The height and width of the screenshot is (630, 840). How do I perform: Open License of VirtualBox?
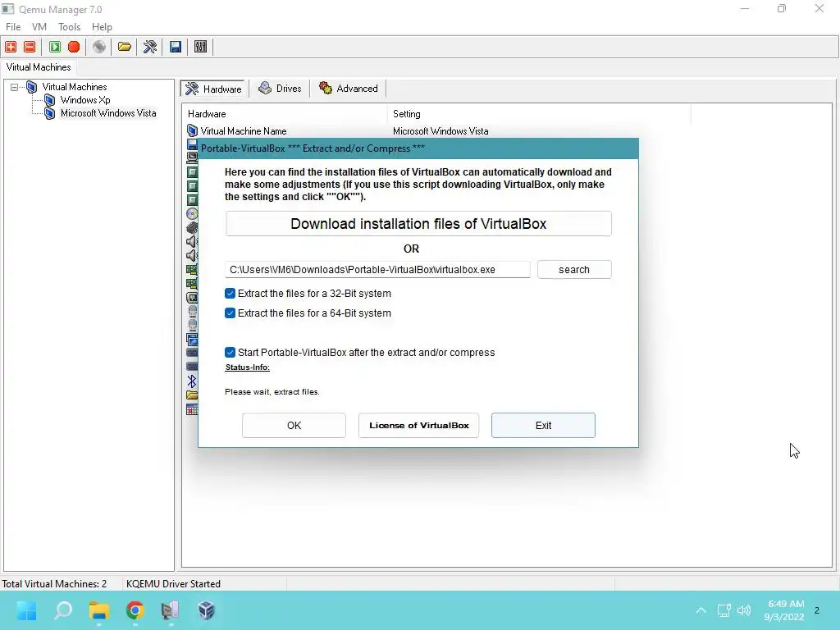tap(418, 426)
